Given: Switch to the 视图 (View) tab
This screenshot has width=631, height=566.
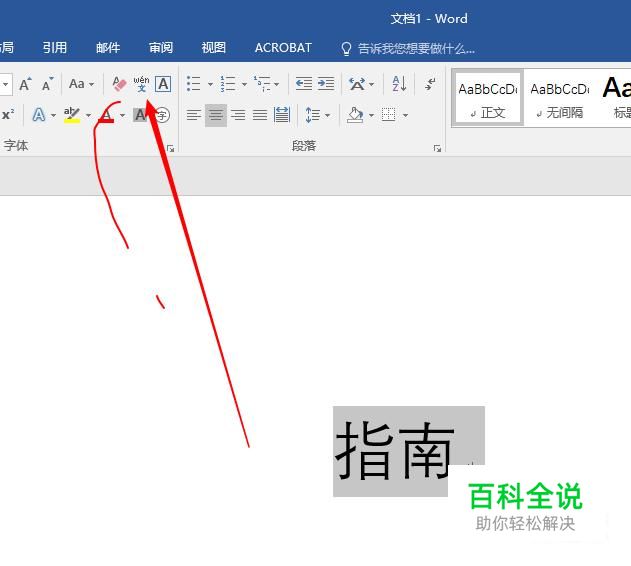Looking at the screenshot, I should [x=214, y=48].
